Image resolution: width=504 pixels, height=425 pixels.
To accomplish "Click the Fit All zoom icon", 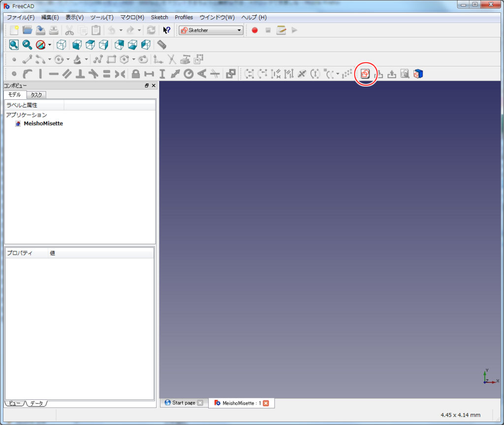I will [x=14, y=45].
